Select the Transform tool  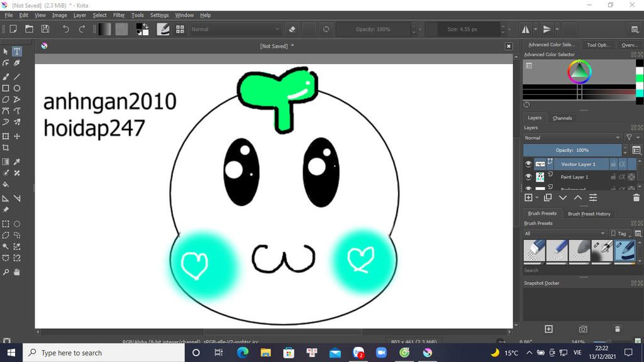coord(6,136)
